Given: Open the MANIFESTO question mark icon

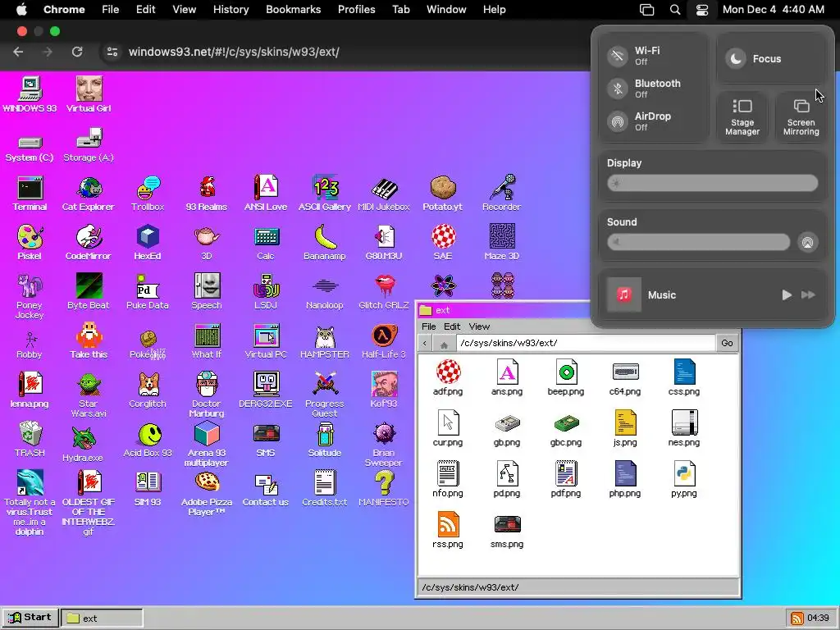Looking at the screenshot, I should [384, 490].
